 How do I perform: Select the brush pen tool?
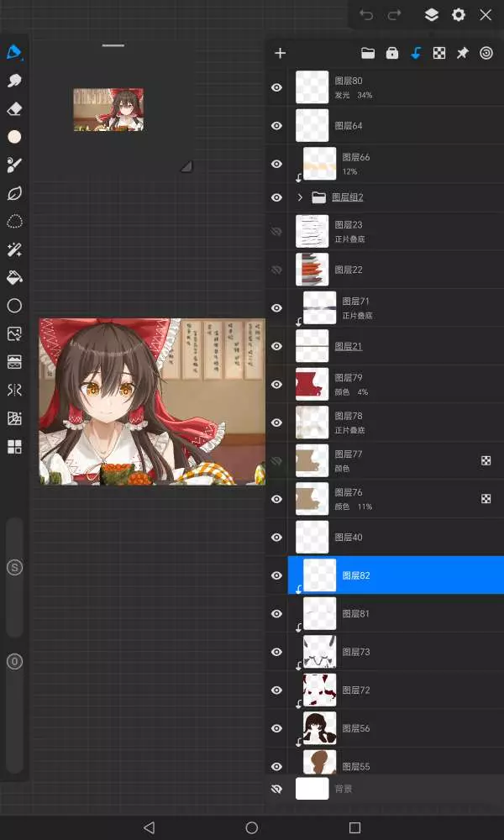coord(14,52)
